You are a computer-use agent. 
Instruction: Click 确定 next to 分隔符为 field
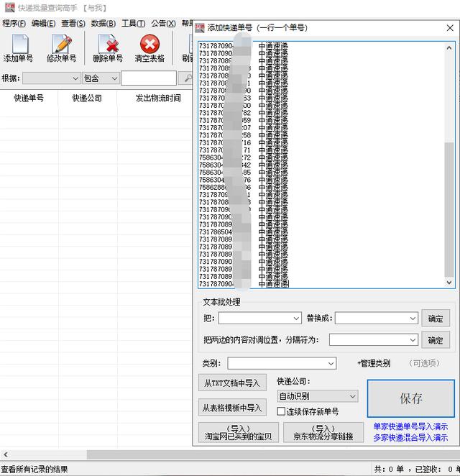pyautogui.click(x=436, y=340)
